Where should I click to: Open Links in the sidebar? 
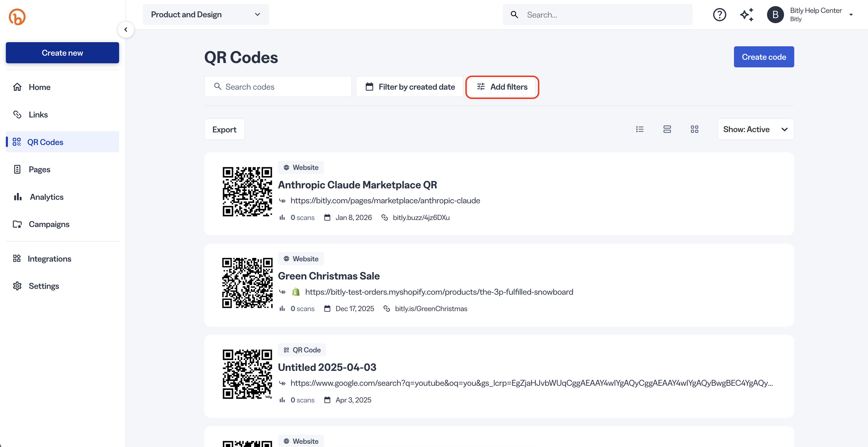pos(62,115)
